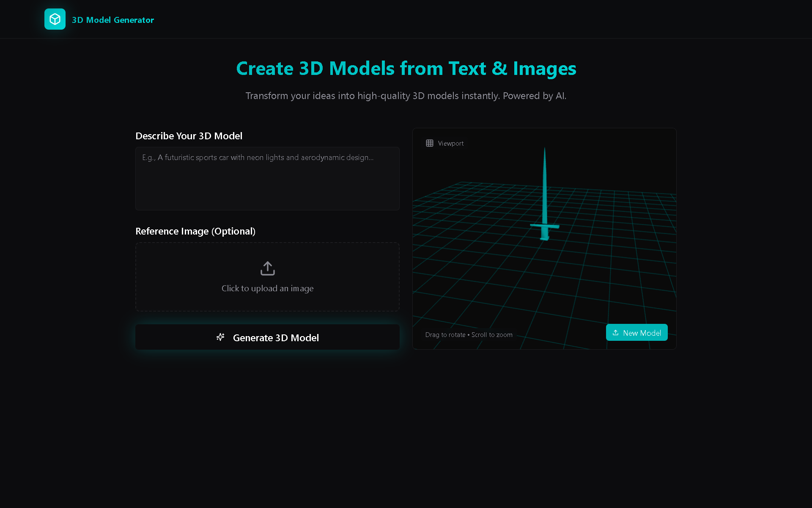Image resolution: width=812 pixels, height=508 pixels.
Task: Focus the model description text area
Action: (x=267, y=179)
